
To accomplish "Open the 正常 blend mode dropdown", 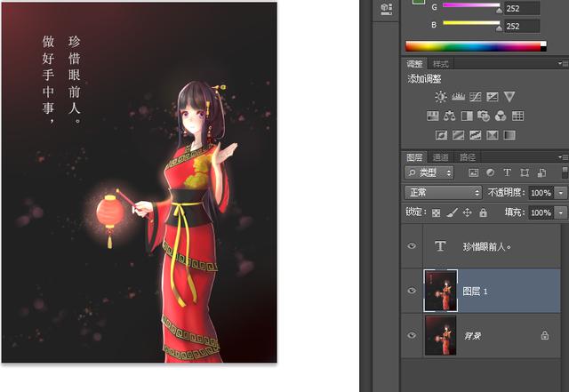I will coord(443,192).
